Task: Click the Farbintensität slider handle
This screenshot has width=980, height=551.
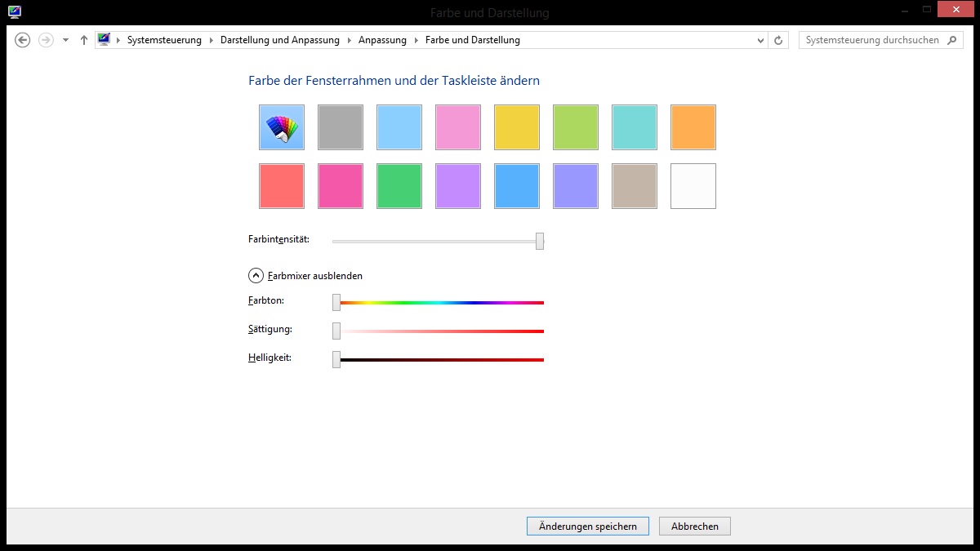Action: (x=540, y=241)
